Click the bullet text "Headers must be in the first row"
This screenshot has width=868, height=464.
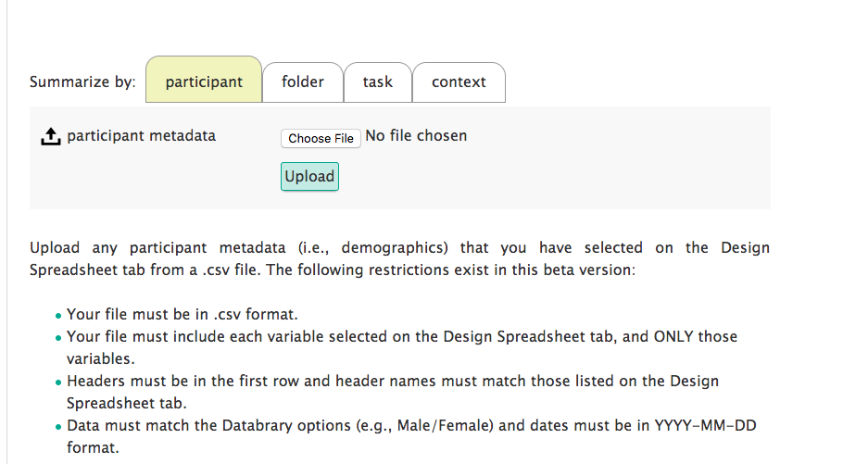click(x=392, y=381)
